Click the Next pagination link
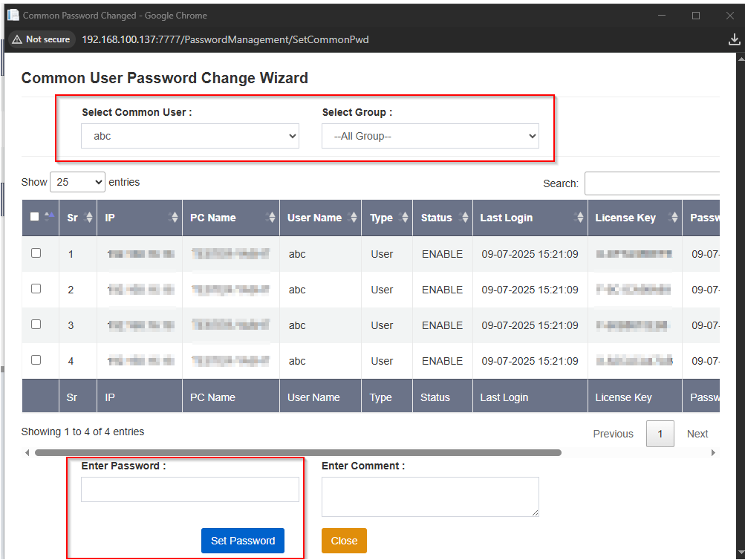The image size is (745, 560). click(697, 434)
